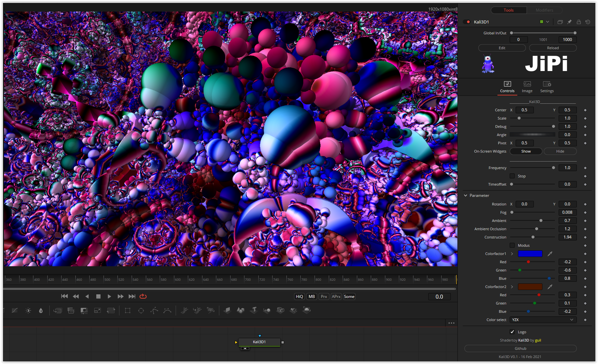Viewport: 598px width, 364px height.
Task: Open the Settings tab
Action: [547, 87]
